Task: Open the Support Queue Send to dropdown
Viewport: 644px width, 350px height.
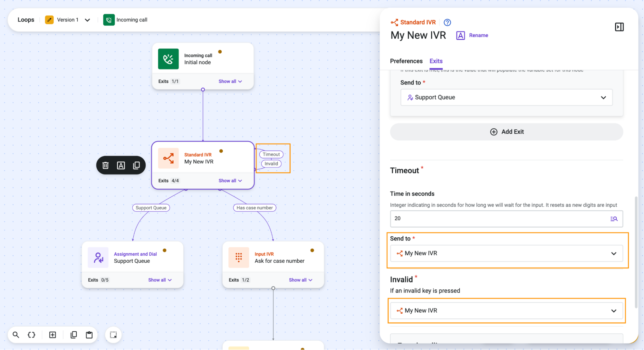Action: [506, 97]
